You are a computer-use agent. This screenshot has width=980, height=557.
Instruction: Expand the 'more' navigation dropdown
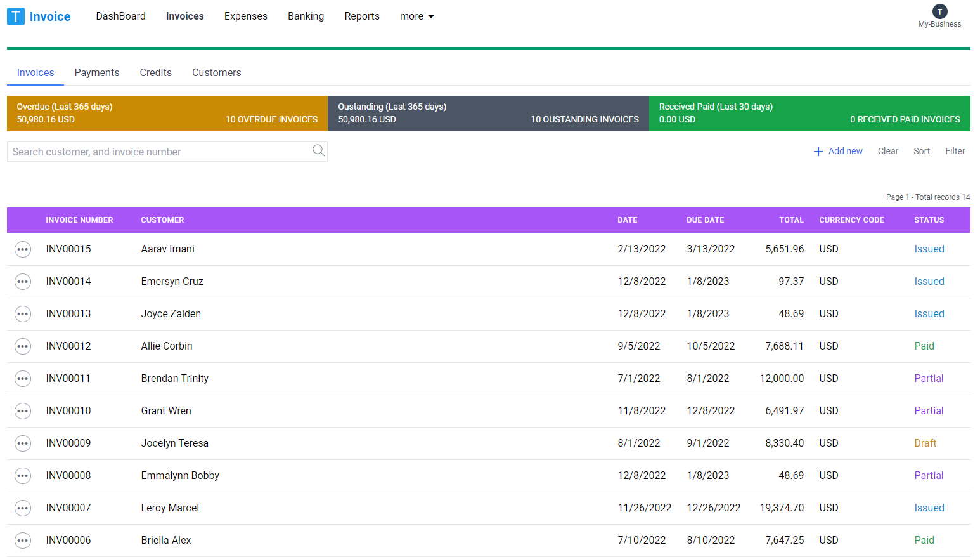pos(416,16)
